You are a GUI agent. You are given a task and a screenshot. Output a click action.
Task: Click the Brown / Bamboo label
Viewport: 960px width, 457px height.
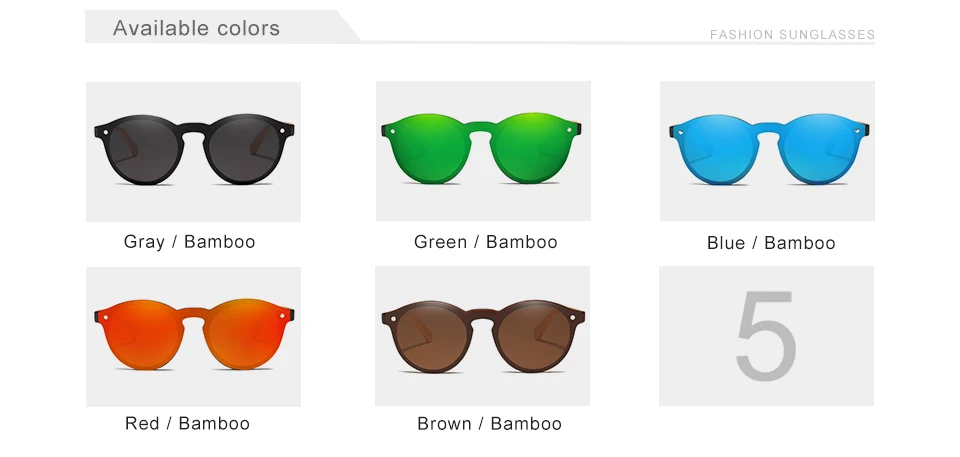point(489,424)
